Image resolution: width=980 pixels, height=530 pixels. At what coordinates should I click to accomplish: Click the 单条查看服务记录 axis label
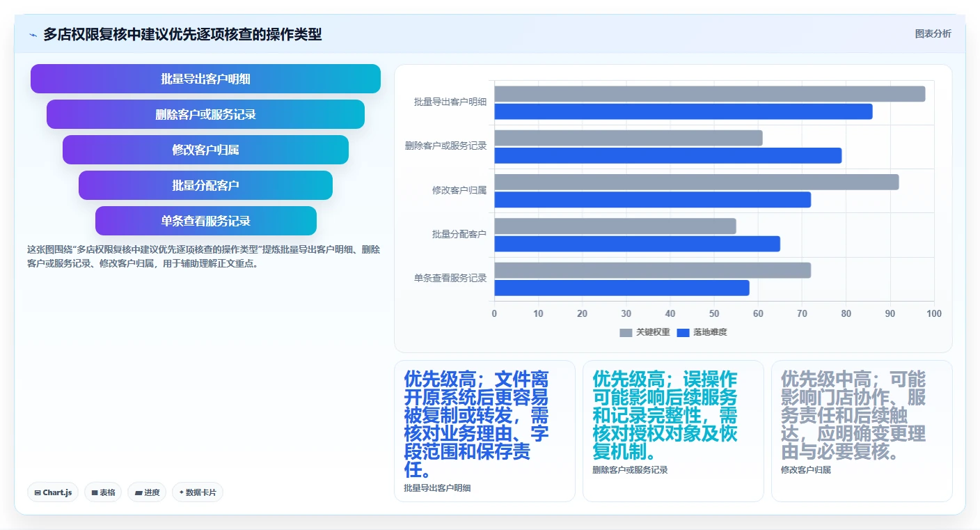(x=450, y=279)
